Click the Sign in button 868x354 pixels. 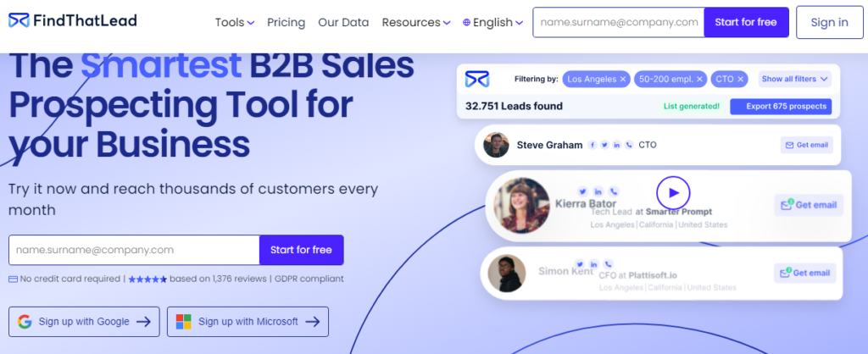click(x=829, y=23)
